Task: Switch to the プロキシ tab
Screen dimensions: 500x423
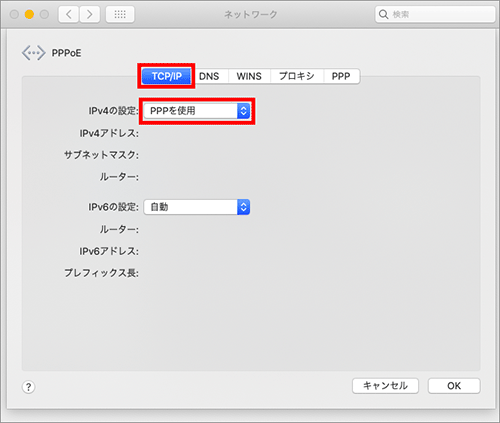Action: 297,76
